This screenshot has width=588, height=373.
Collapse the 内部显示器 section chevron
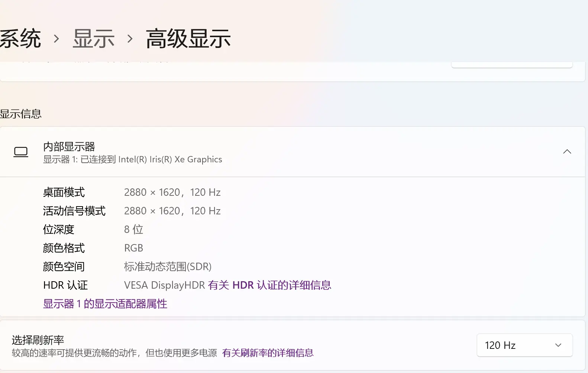(567, 152)
